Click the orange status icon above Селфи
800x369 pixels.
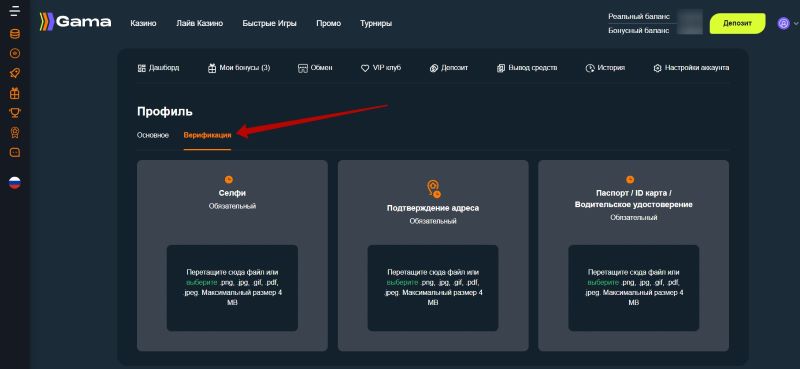coord(229,179)
